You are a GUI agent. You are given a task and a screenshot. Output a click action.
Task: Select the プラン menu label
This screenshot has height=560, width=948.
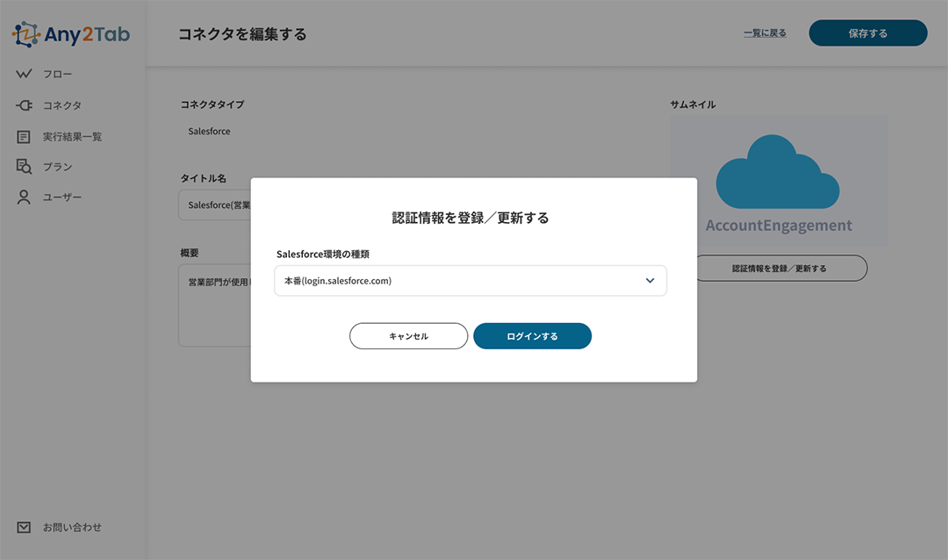point(58,167)
